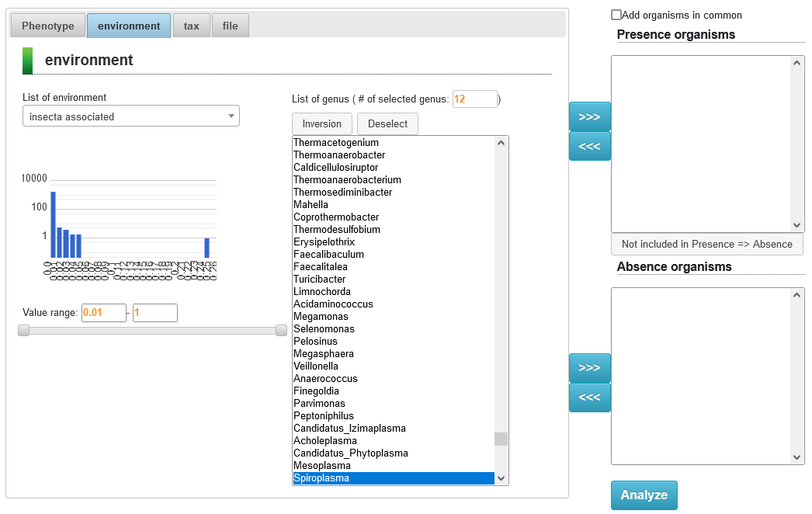Open the tax tab

click(x=191, y=26)
